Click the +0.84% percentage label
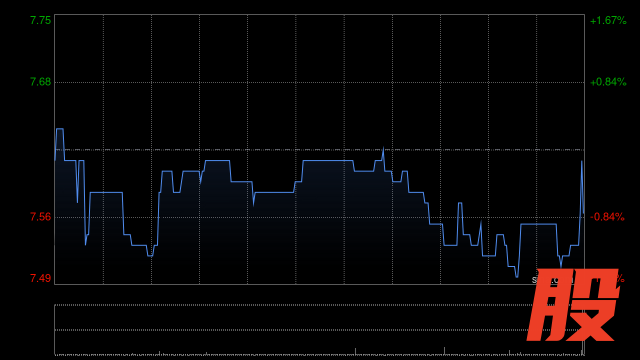The width and height of the screenshot is (640, 360). click(x=608, y=82)
